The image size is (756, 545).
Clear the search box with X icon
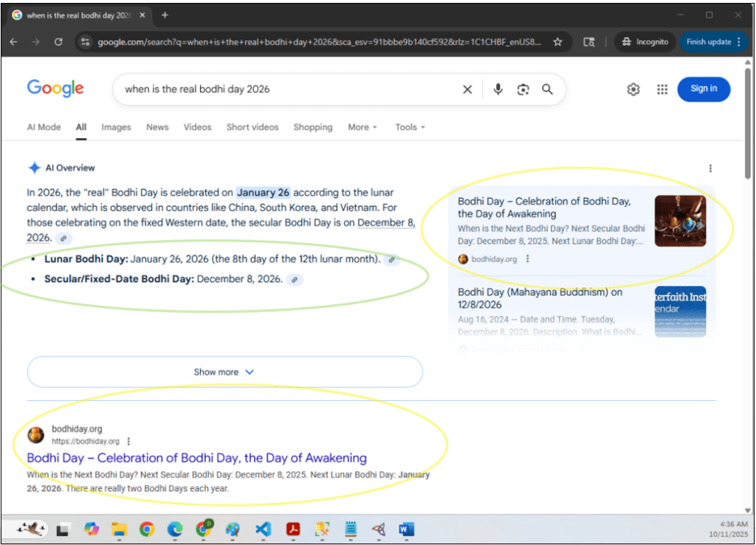(467, 89)
